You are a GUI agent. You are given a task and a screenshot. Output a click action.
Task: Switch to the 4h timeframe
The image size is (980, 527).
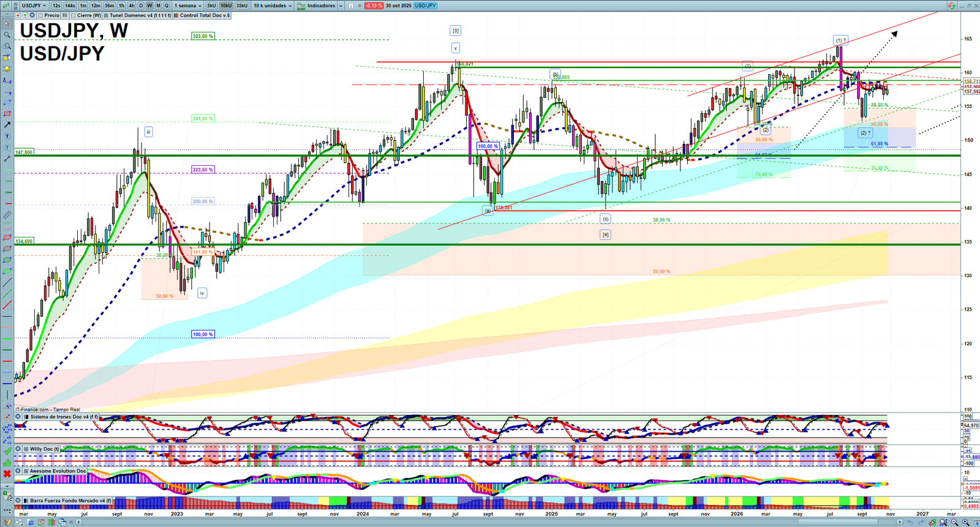point(131,6)
